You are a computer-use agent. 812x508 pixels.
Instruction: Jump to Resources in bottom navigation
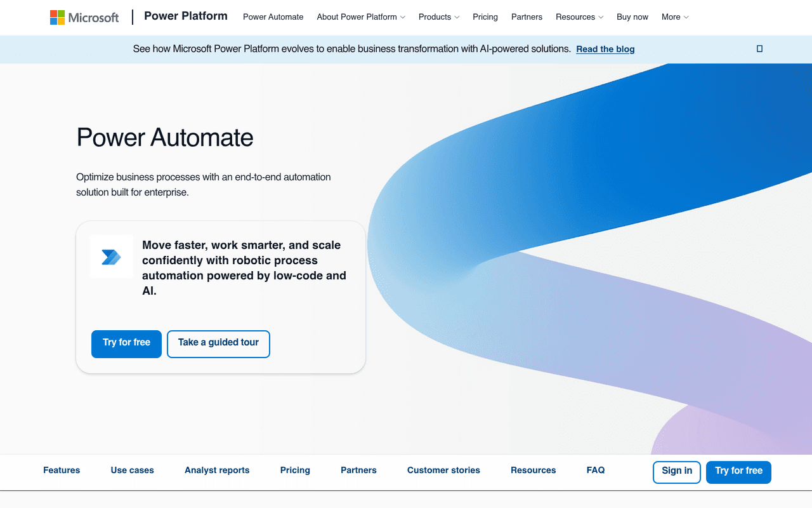click(x=534, y=471)
